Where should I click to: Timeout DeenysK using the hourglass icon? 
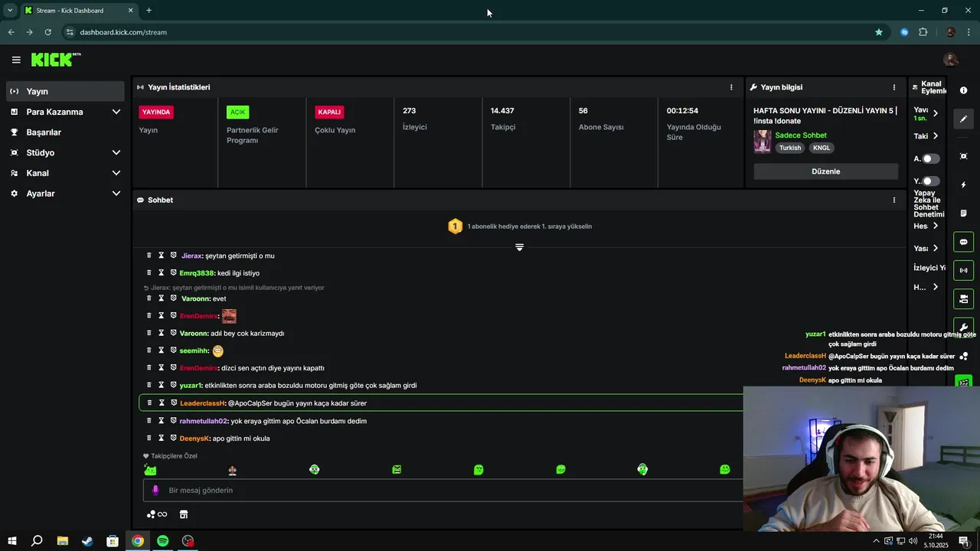pos(162,439)
